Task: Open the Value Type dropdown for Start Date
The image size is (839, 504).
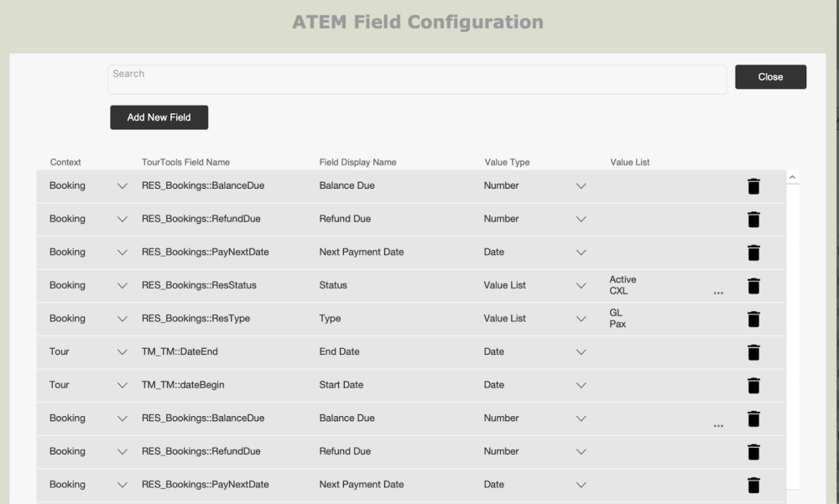Action: (581, 386)
